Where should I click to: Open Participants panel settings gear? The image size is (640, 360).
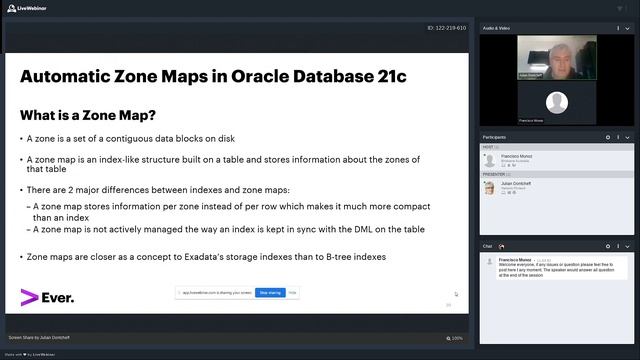(608, 138)
